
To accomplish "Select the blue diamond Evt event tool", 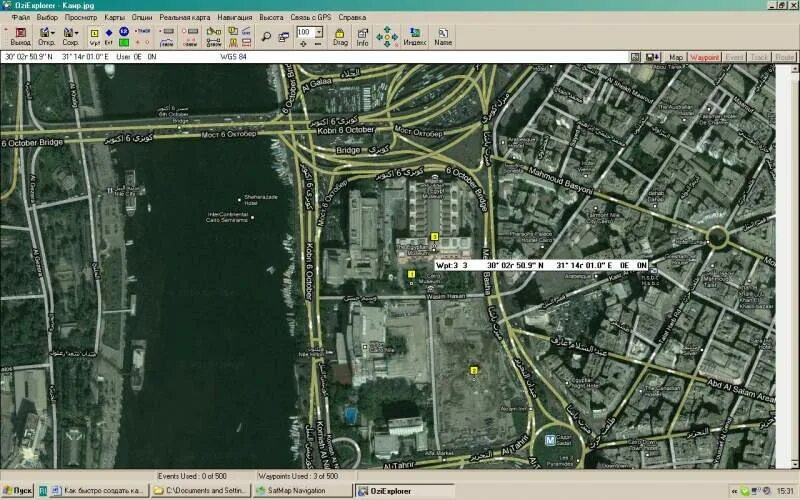I will pos(109,37).
